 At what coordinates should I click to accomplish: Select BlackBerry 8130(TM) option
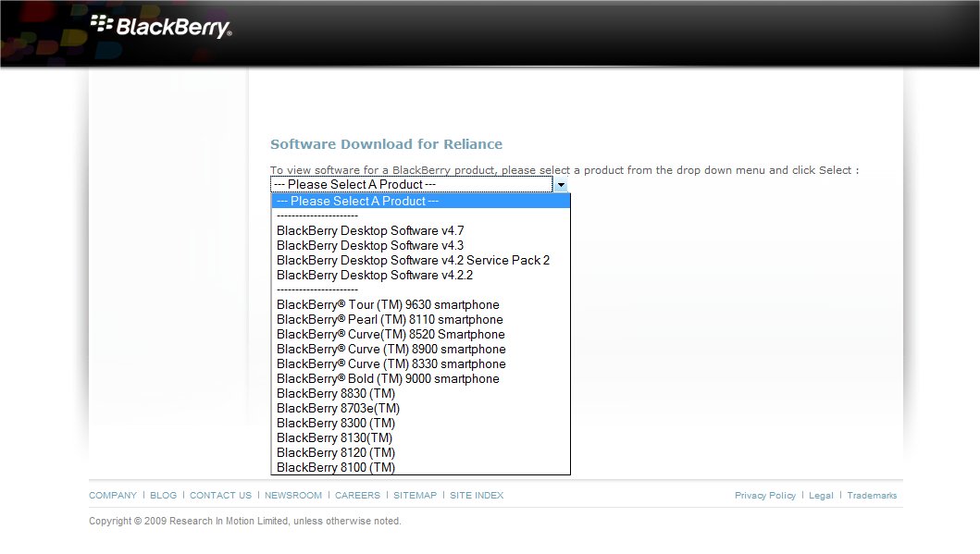pos(421,437)
